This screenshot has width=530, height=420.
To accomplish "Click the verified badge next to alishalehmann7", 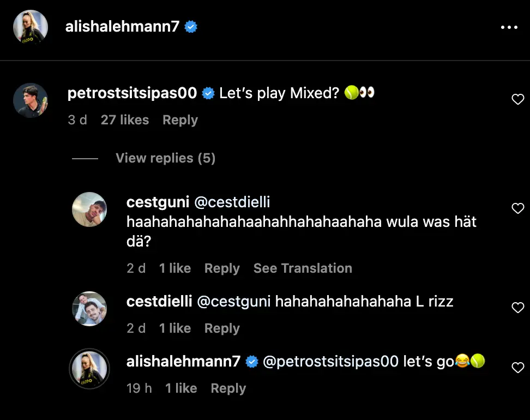I will pos(191,26).
